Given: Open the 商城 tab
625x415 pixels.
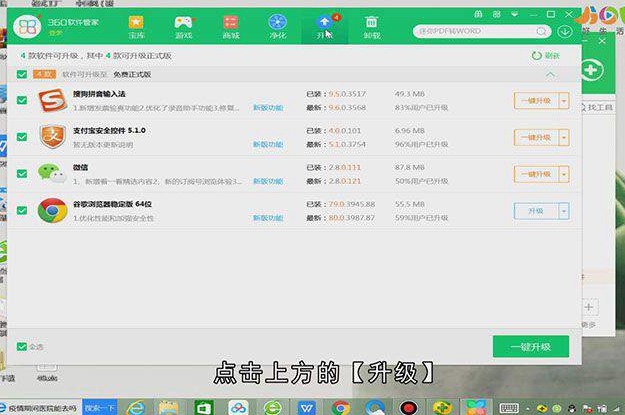Looking at the screenshot, I should click(231, 27).
